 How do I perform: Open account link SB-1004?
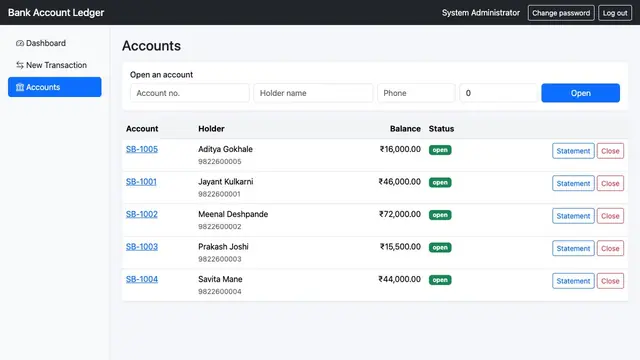(x=142, y=279)
